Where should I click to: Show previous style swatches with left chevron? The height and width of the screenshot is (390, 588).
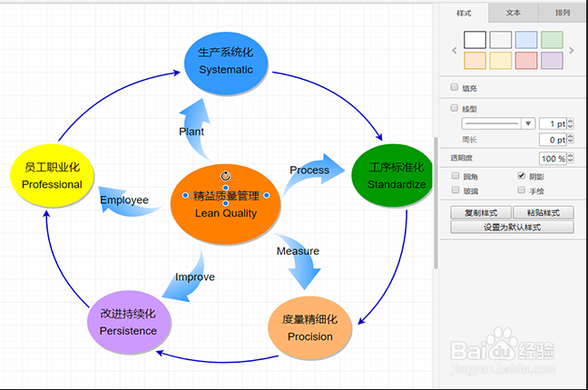454,50
